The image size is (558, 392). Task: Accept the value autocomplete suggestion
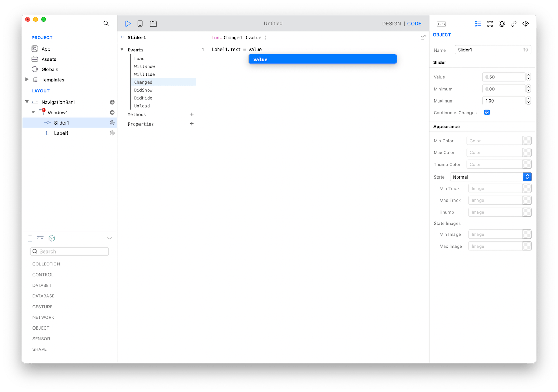(x=323, y=59)
